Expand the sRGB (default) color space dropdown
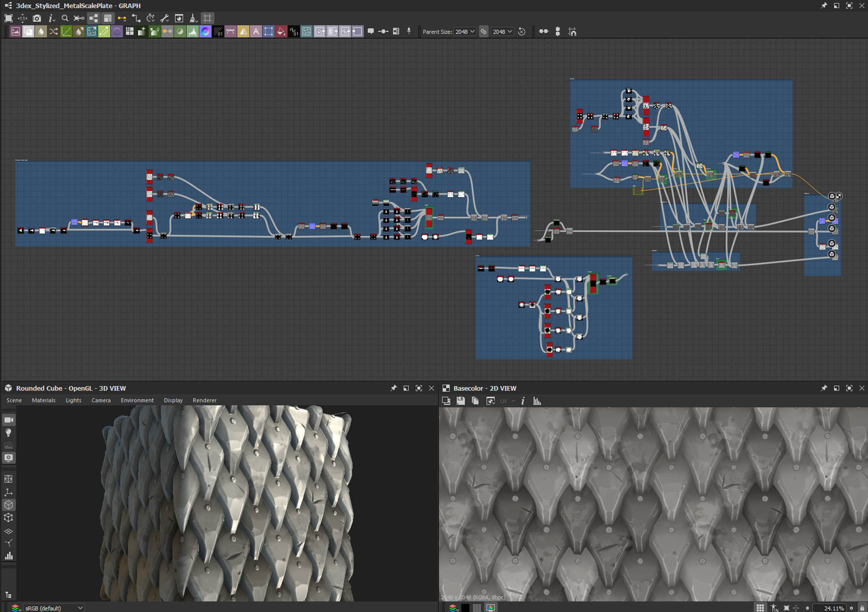The height and width of the screenshot is (612, 868). tap(54, 608)
